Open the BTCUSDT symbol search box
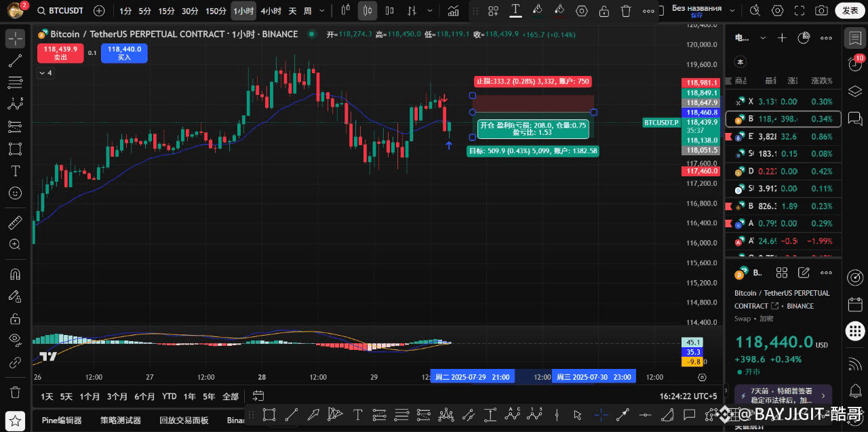 pos(60,11)
